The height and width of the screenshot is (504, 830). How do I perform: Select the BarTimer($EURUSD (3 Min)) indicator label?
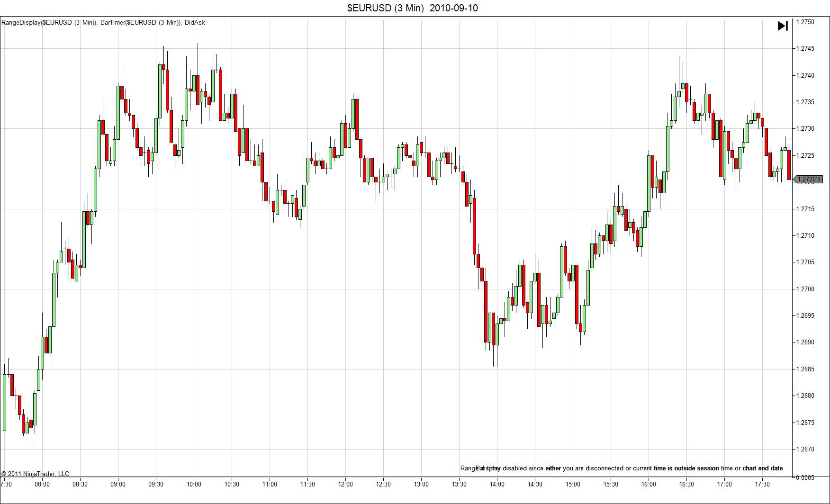(x=141, y=22)
